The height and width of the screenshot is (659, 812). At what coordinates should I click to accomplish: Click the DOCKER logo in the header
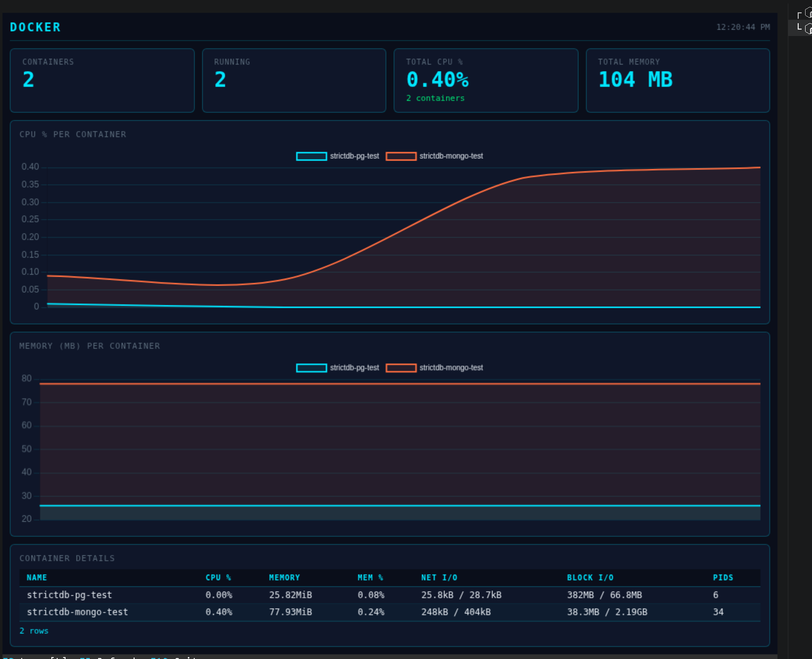pos(35,27)
